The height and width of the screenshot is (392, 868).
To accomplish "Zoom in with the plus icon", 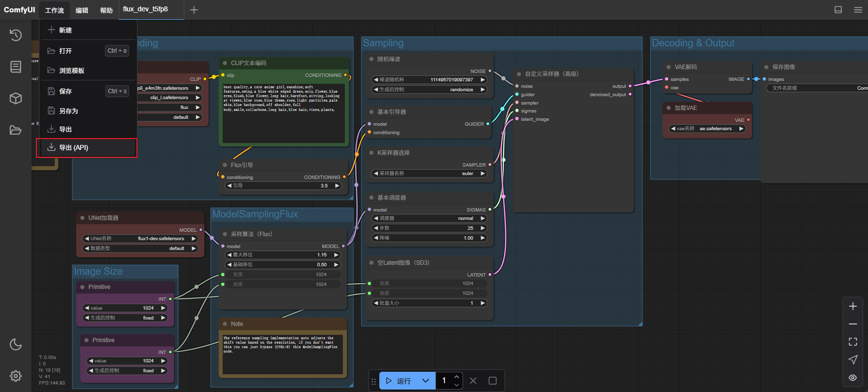I will [x=853, y=306].
